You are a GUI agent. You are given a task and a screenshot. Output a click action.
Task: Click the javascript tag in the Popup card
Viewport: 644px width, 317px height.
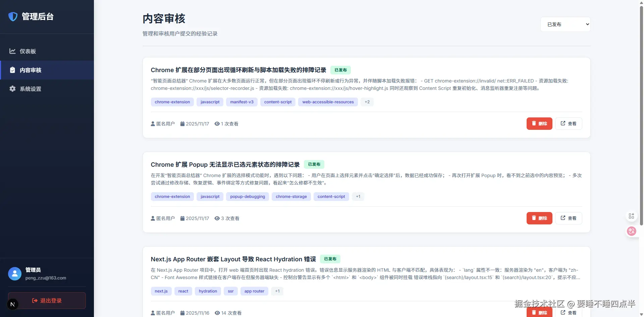click(x=210, y=197)
